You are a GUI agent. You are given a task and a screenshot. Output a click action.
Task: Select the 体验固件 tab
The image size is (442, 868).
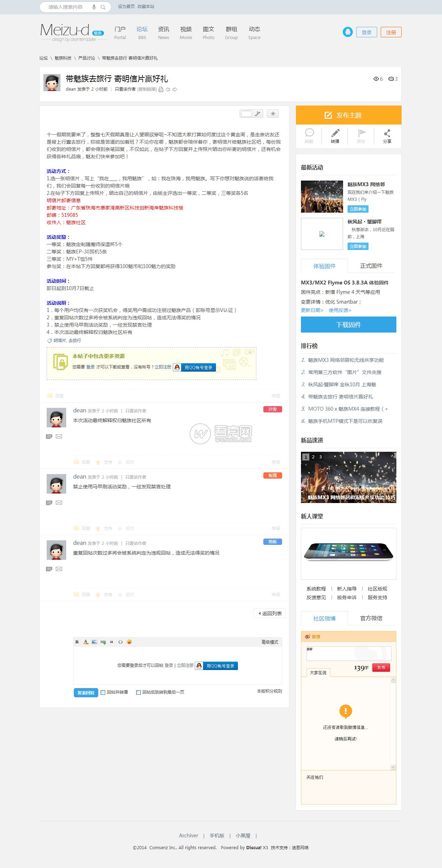point(324,266)
